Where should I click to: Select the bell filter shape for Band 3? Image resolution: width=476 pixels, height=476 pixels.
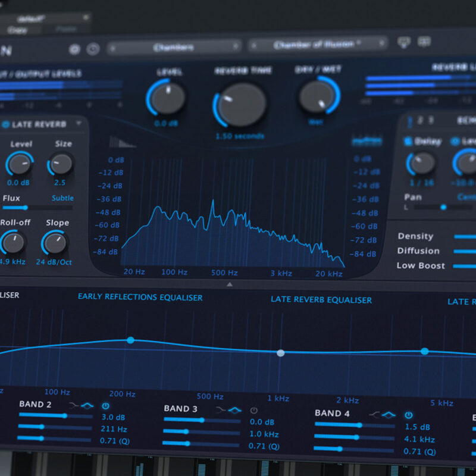coord(234,411)
